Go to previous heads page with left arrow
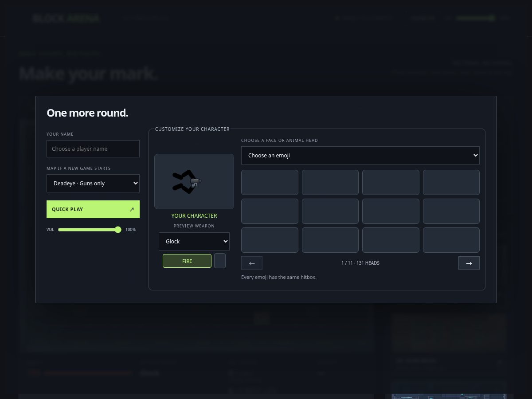The height and width of the screenshot is (399, 532). coord(252,263)
